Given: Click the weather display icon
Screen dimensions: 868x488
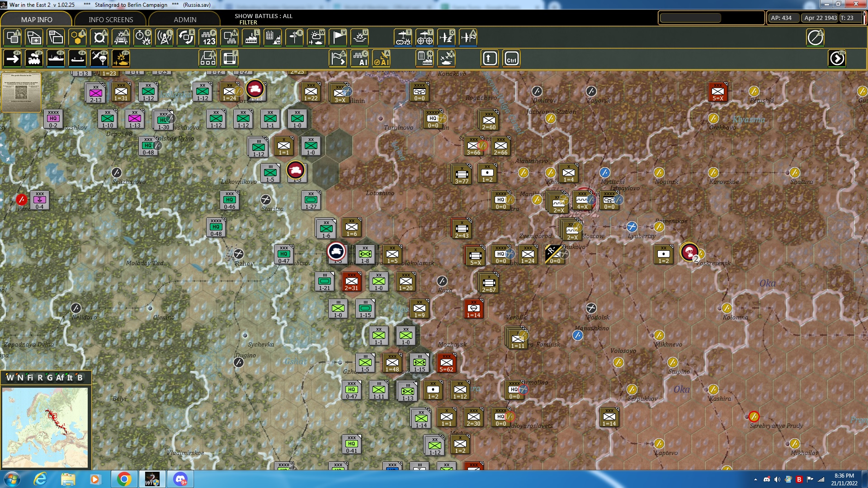Looking at the screenshot, I should point(316,38).
